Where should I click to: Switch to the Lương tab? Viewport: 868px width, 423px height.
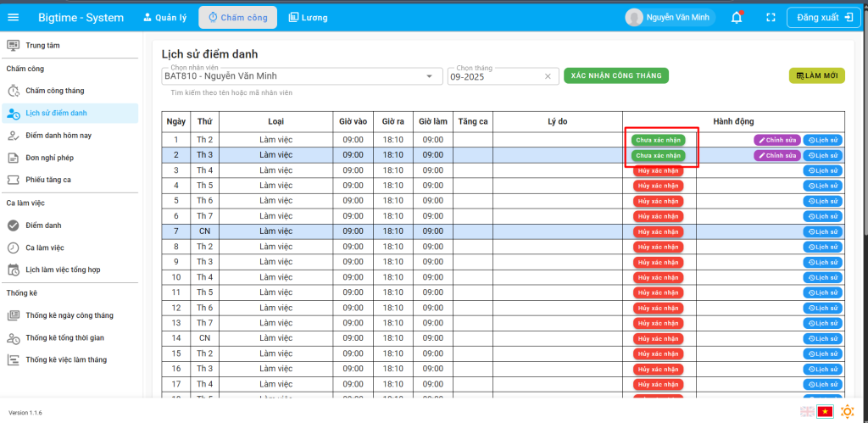(308, 17)
